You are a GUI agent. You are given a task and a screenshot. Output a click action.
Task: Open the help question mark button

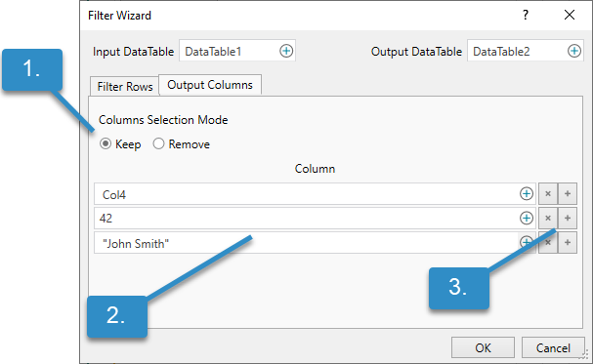tap(526, 15)
